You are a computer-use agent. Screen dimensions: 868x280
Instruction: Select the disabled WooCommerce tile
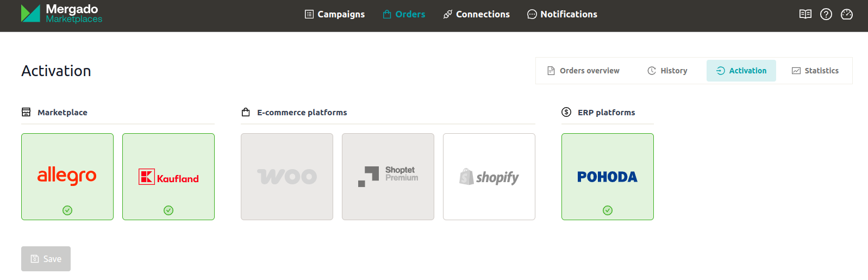click(x=287, y=177)
